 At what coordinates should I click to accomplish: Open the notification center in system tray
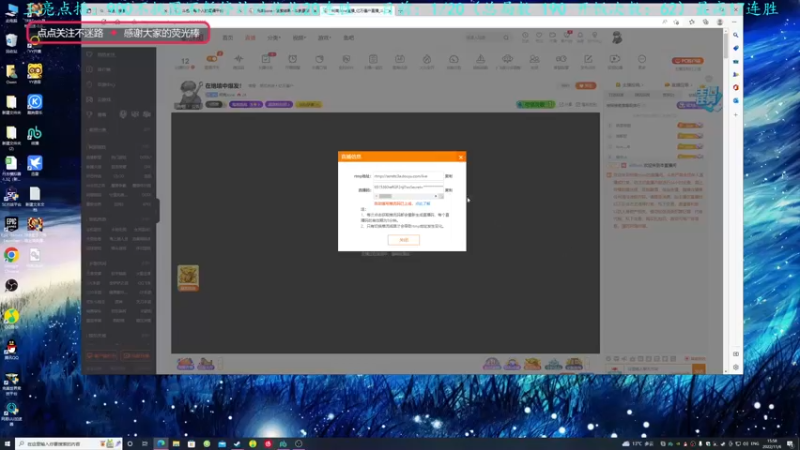click(790, 444)
